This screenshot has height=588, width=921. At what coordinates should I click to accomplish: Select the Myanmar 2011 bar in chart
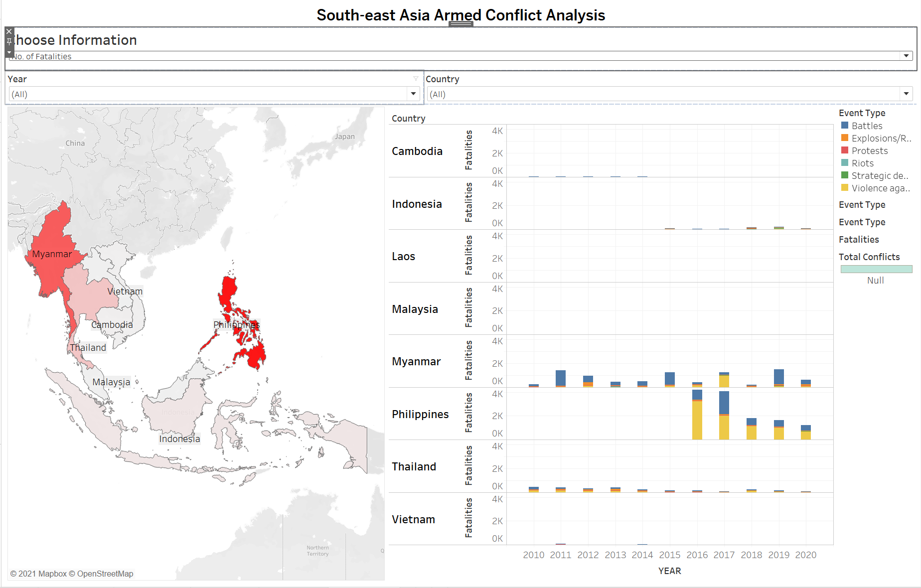coord(561,378)
